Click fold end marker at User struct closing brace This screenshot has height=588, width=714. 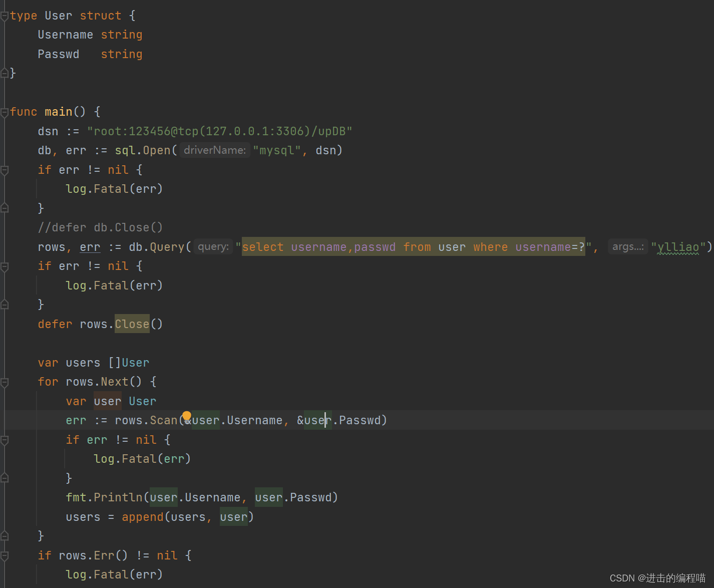click(x=5, y=73)
